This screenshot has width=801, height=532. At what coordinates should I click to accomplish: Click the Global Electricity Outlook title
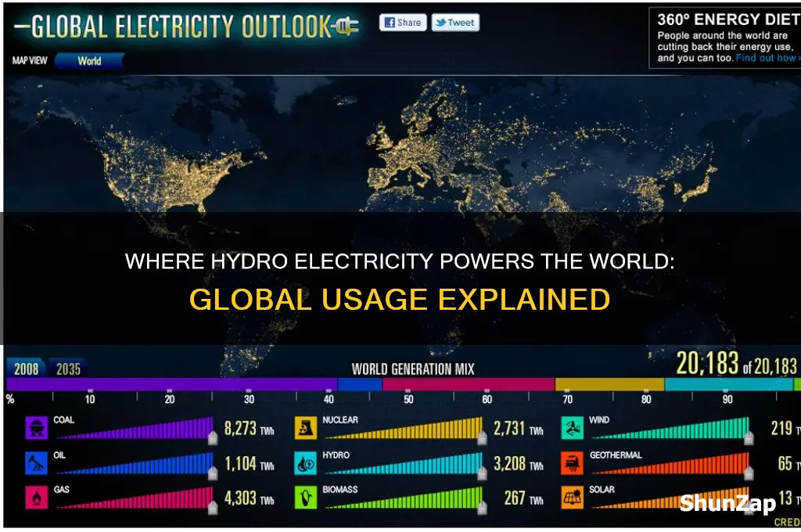(181, 27)
